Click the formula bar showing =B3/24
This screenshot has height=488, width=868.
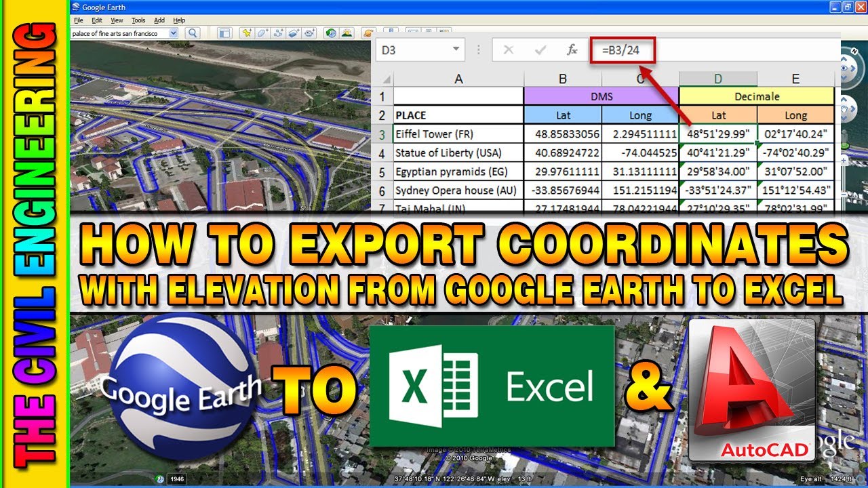[x=620, y=49]
